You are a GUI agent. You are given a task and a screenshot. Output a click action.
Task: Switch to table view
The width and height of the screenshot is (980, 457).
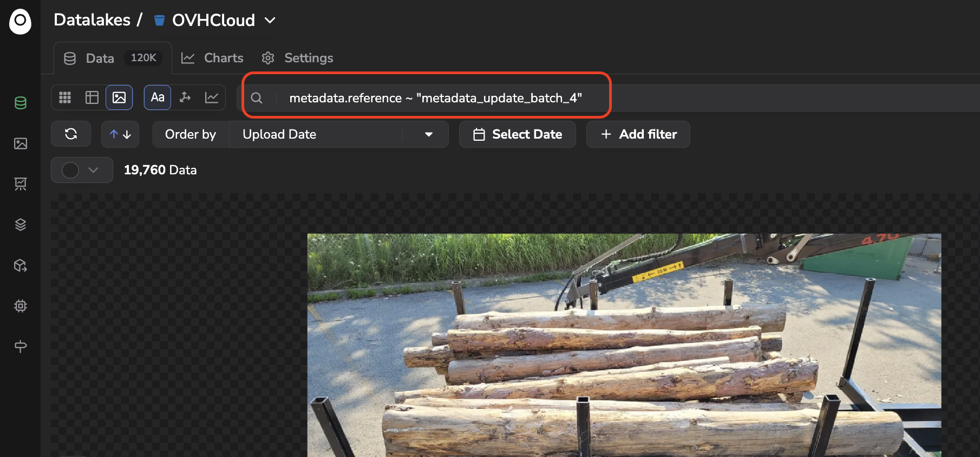click(92, 97)
